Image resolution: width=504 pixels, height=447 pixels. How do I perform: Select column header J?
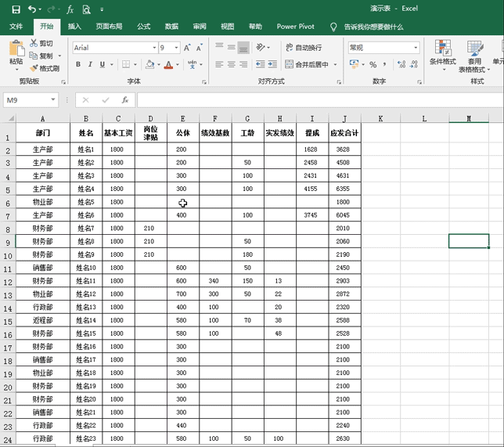coord(344,119)
